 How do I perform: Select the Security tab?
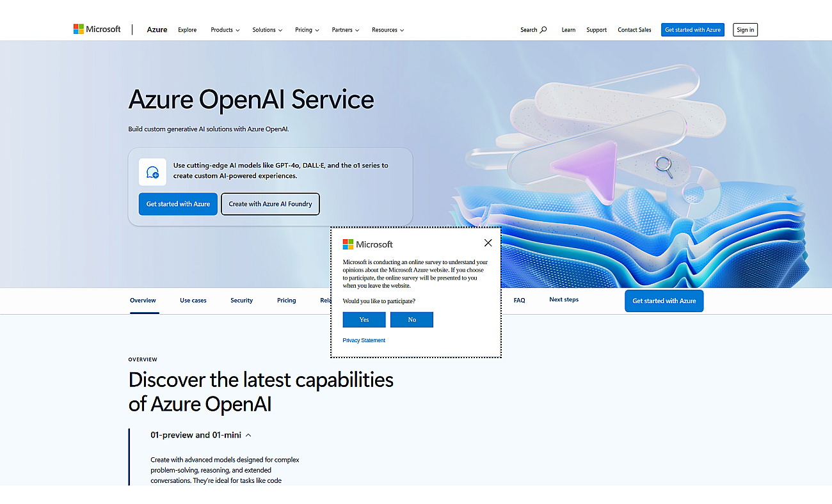tap(242, 301)
